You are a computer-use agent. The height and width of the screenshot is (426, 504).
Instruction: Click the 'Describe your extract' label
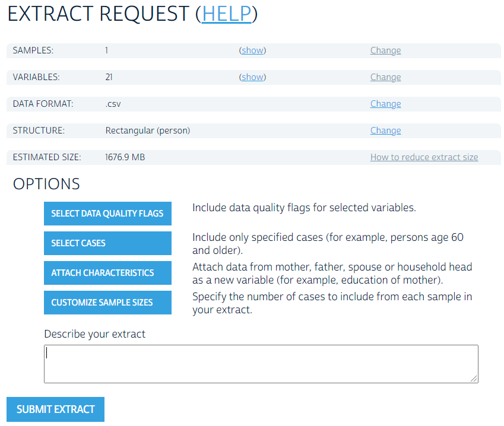coord(94,334)
